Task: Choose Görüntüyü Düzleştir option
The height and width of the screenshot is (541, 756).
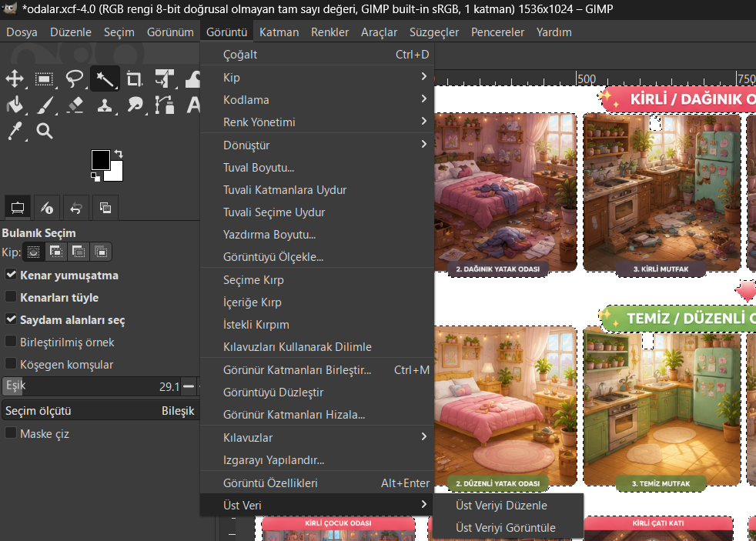Action: [316, 392]
